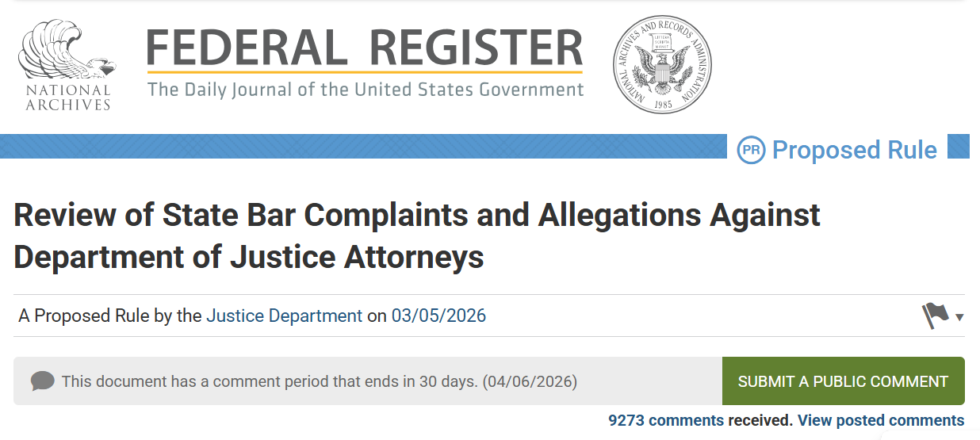Select the Proposed Rule label text
980x440 pixels.
(x=854, y=150)
